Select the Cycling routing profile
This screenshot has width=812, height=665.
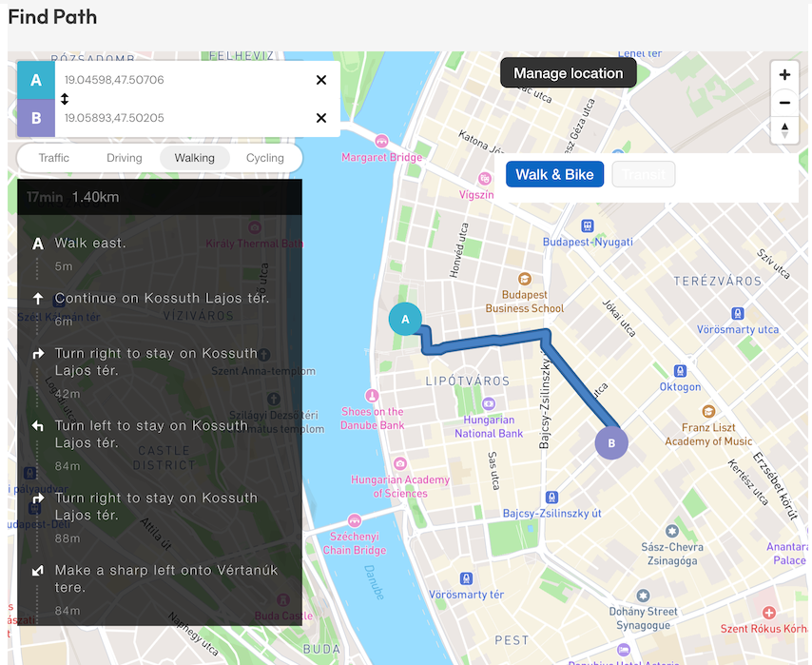[264, 158]
